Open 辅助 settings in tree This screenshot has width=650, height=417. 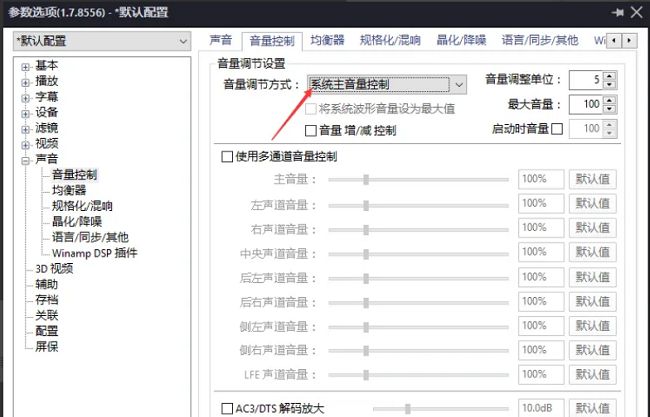[x=46, y=284]
